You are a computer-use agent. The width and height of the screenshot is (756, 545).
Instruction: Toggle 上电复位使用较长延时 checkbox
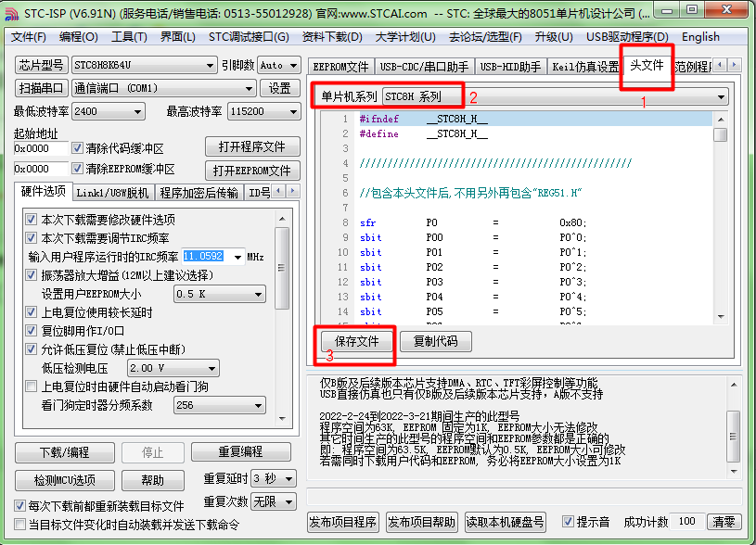point(32,312)
